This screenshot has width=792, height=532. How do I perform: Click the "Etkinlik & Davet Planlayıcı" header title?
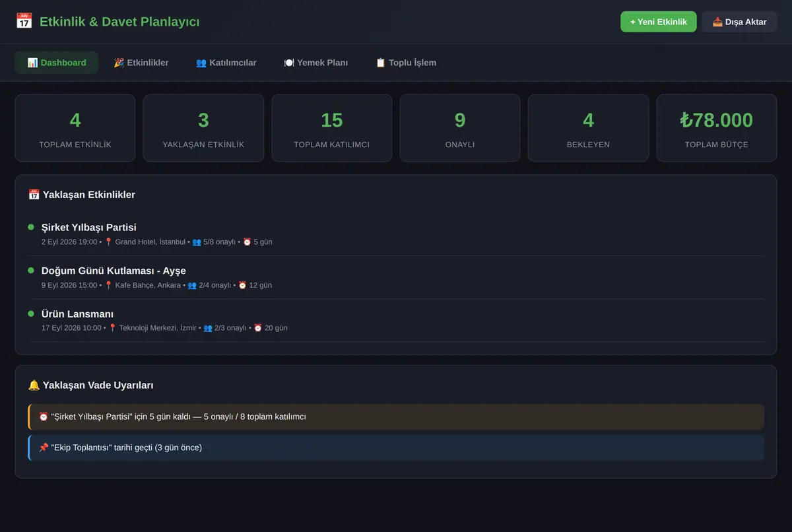[119, 22]
